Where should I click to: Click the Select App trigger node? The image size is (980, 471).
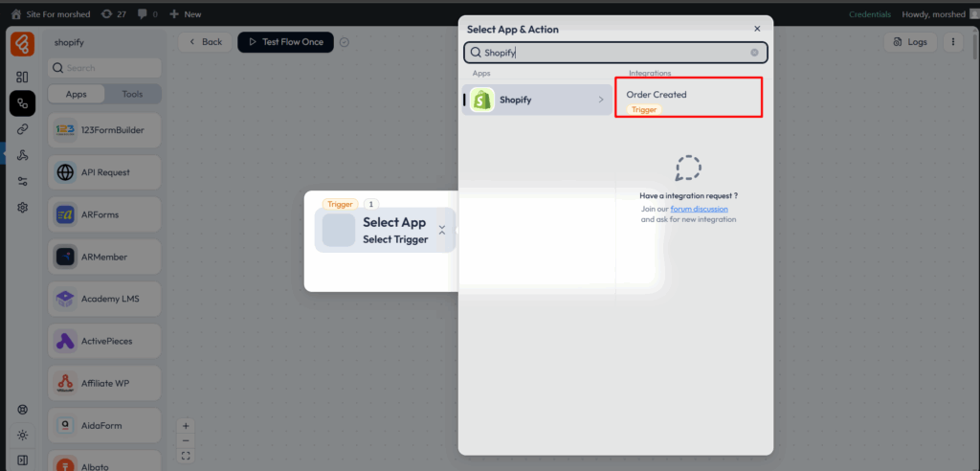point(385,230)
